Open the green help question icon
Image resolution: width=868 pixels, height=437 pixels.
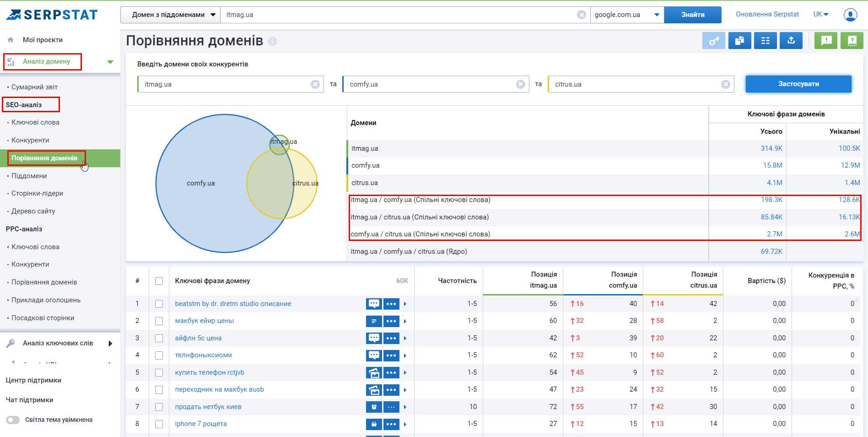pyautogui.click(x=852, y=41)
